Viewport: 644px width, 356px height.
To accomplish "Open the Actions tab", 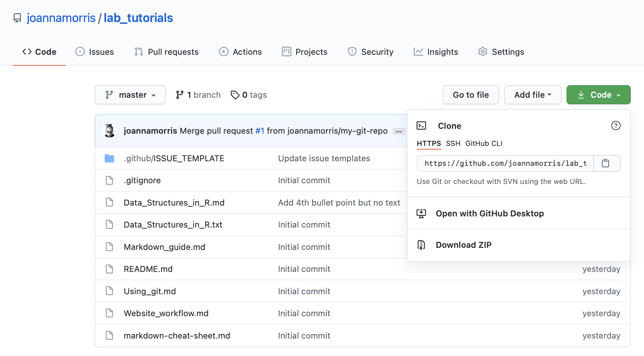I will [x=240, y=52].
